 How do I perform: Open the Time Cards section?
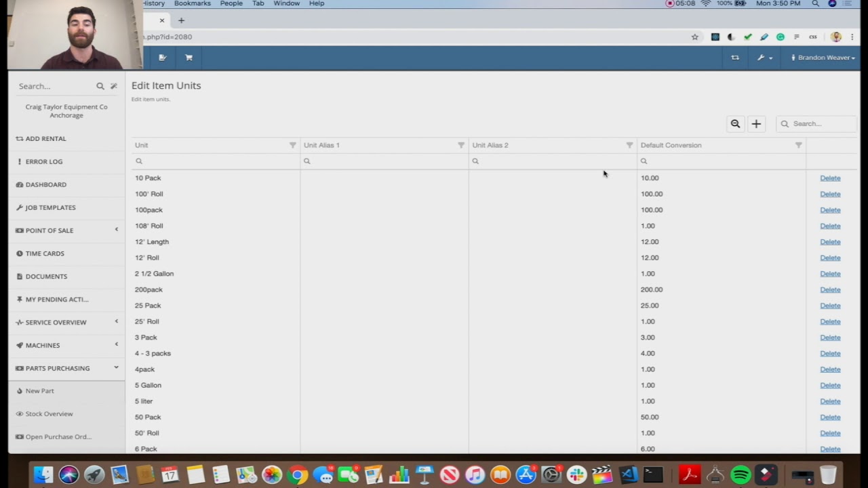(x=45, y=253)
